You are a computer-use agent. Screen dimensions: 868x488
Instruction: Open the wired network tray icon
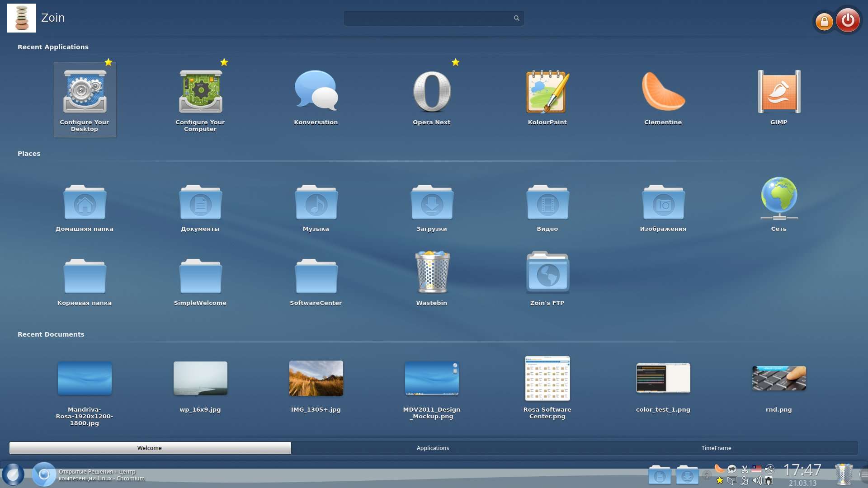tap(769, 481)
